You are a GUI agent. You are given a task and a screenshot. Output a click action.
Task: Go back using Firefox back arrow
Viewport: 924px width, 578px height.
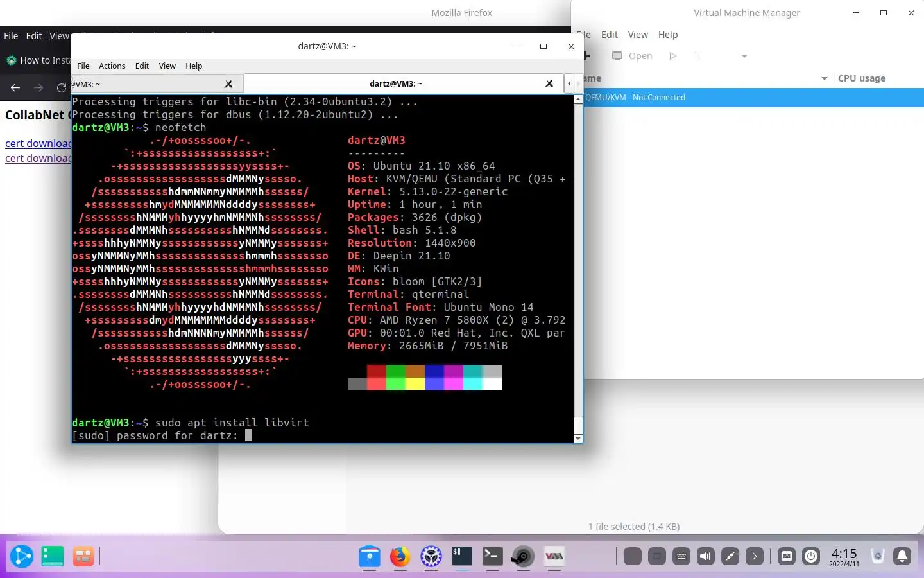coord(15,88)
